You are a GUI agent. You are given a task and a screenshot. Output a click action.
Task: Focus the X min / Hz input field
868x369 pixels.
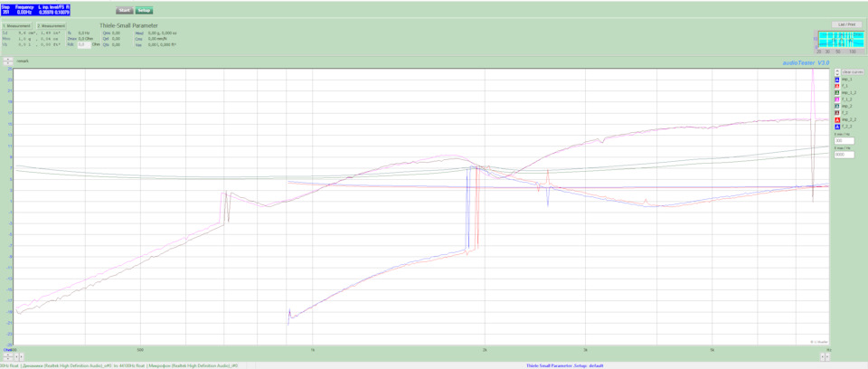pos(843,141)
